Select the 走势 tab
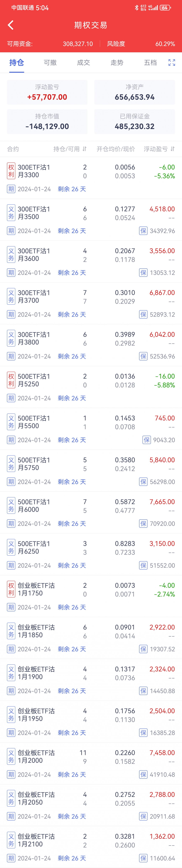 click(117, 62)
